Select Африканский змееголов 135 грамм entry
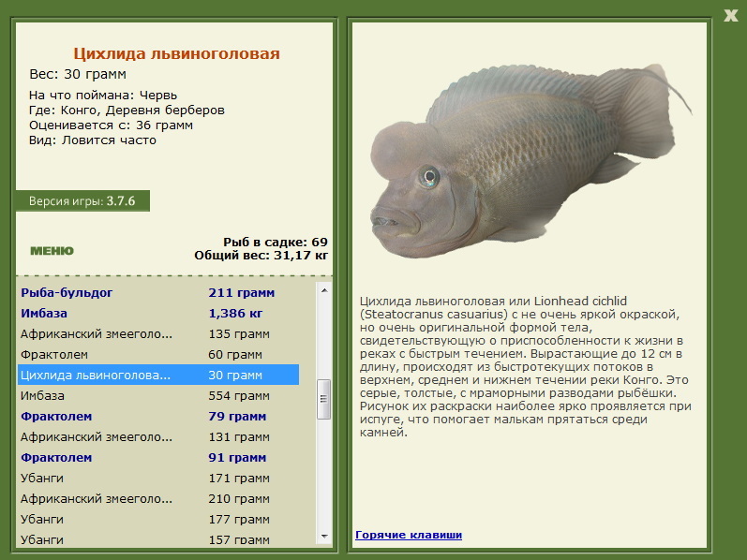Screen dimensions: 747x560 pos(158,333)
